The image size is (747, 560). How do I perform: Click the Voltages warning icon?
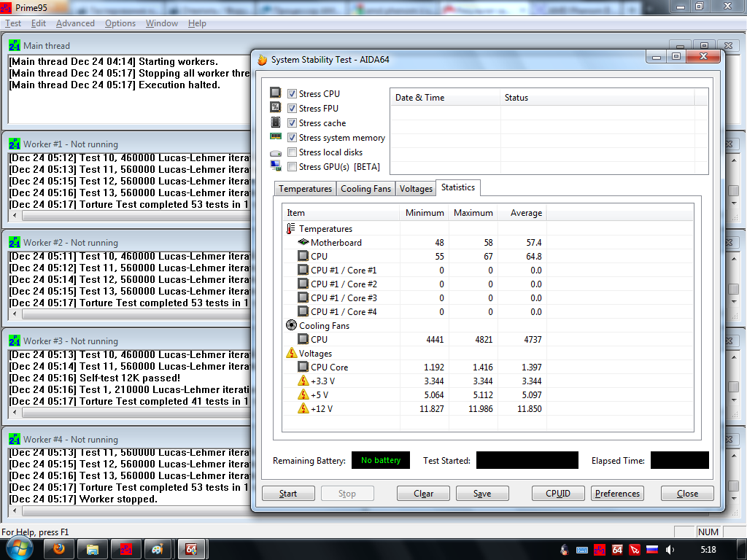point(292,353)
